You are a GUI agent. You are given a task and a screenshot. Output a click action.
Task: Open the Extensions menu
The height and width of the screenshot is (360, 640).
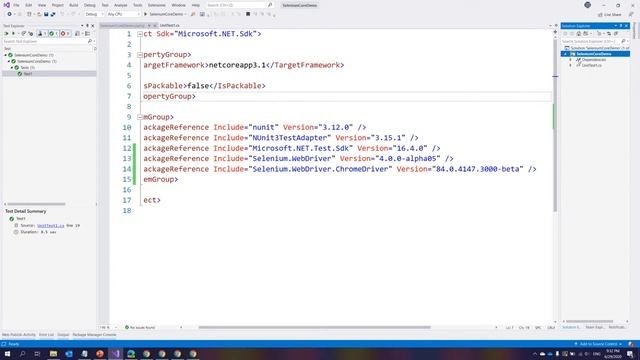click(x=157, y=5)
